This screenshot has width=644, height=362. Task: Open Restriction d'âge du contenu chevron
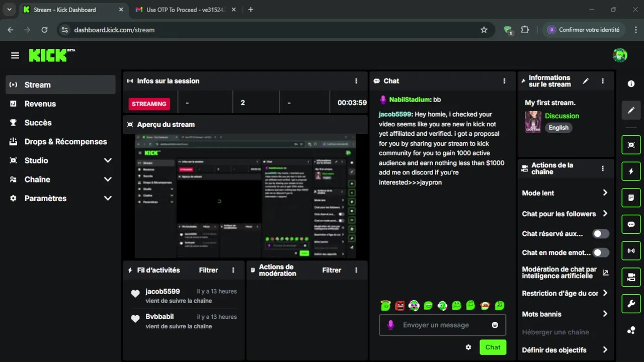605,293
